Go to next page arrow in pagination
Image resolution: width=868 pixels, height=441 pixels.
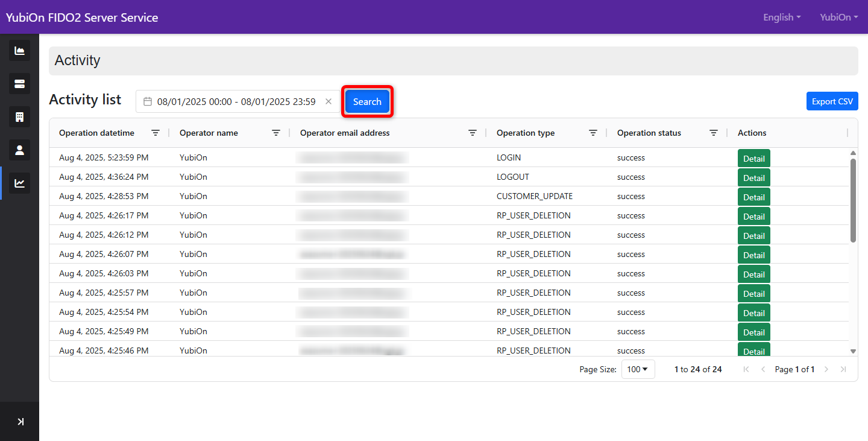[x=826, y=369]
